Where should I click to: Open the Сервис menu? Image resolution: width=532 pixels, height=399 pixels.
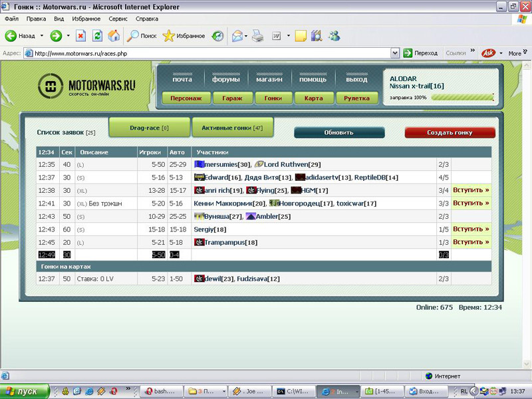[118, 19]
